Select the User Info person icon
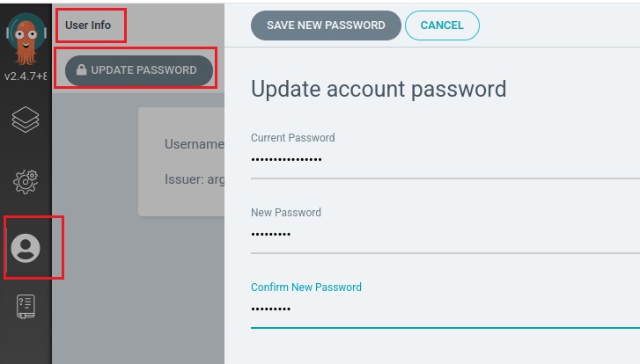This screenshot has width=640, height=364. coord(26,248)
